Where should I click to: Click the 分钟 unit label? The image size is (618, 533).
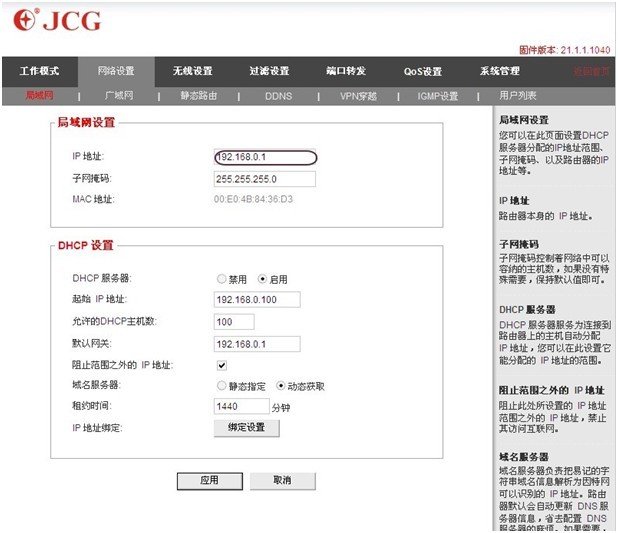pos(281,408)
